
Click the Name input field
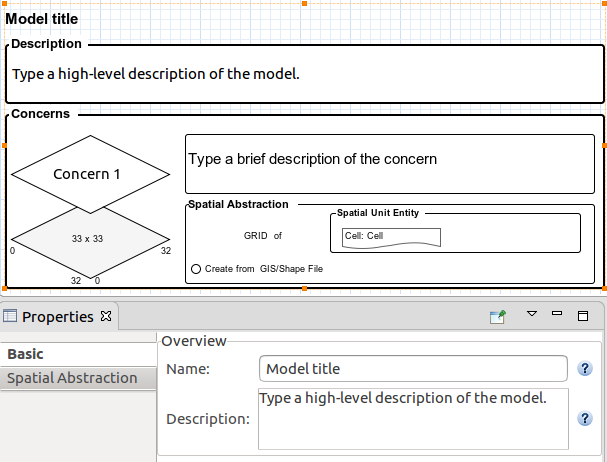pyautogui.click(x=412, y=369)
